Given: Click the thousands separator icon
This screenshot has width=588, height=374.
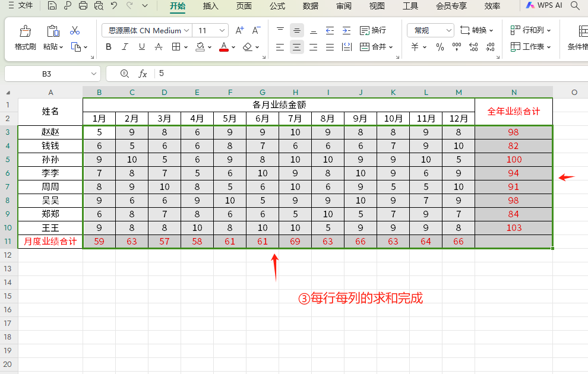Looking at the screenshot, I should pyautogui.click(x=457, y=47).
